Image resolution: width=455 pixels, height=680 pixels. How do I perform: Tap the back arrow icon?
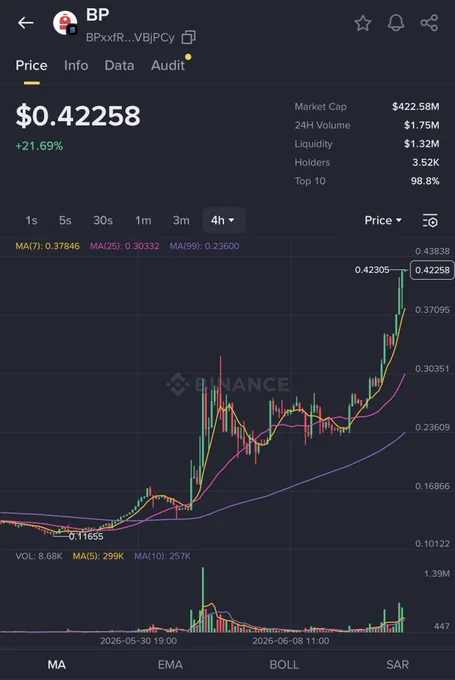point(26,23)
